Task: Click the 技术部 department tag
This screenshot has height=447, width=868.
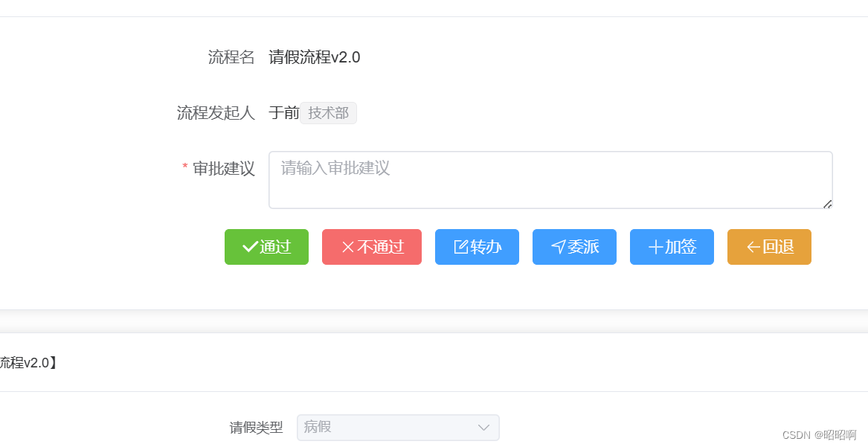Action: [x=328, y=113]
